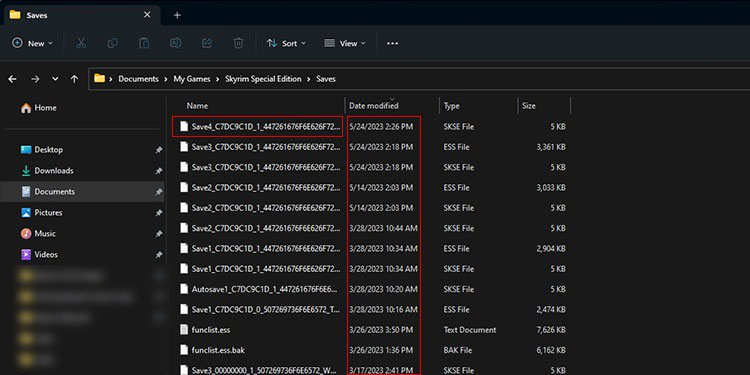This screenshot has width=750, height=375.
Task: Select My Games in the breadcrumb path
Action: click(192, 79)
